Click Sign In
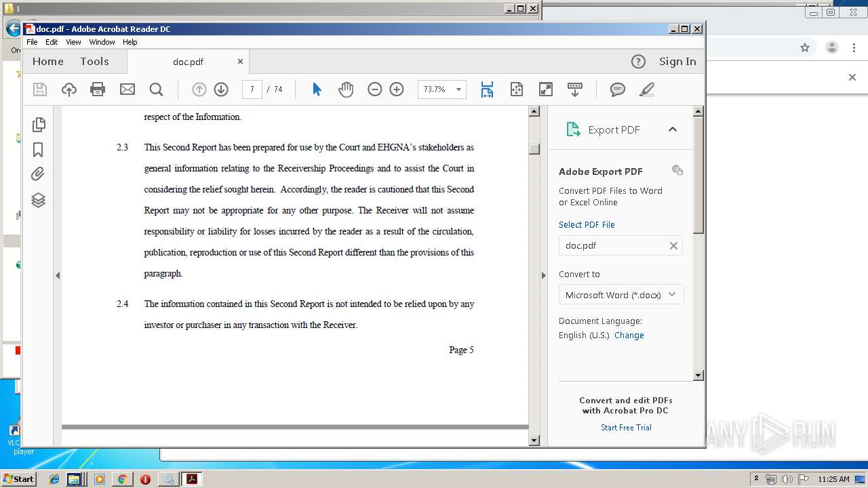Screen dimensions: 868x488 (677, 62)
